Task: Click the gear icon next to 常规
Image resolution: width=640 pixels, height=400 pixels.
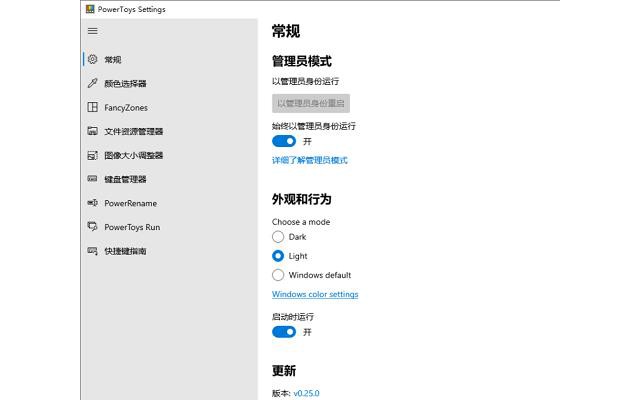Action: (93, 59)
